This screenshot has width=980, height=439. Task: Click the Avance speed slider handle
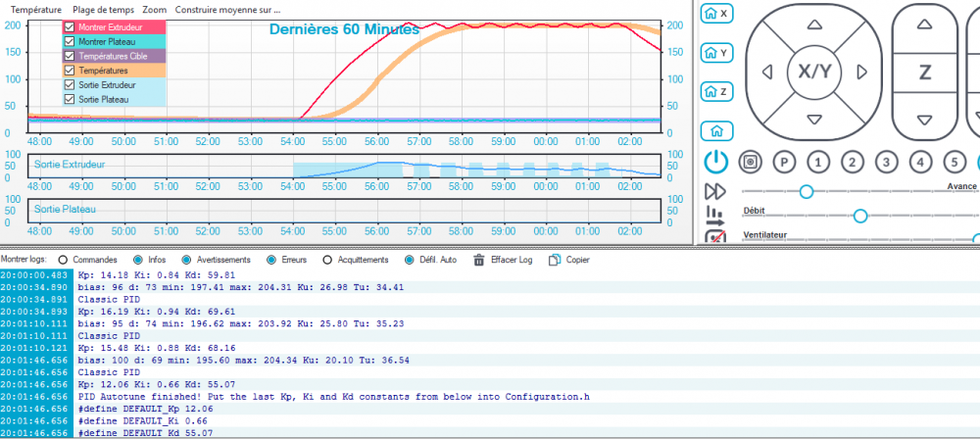[x=807, y=191]
